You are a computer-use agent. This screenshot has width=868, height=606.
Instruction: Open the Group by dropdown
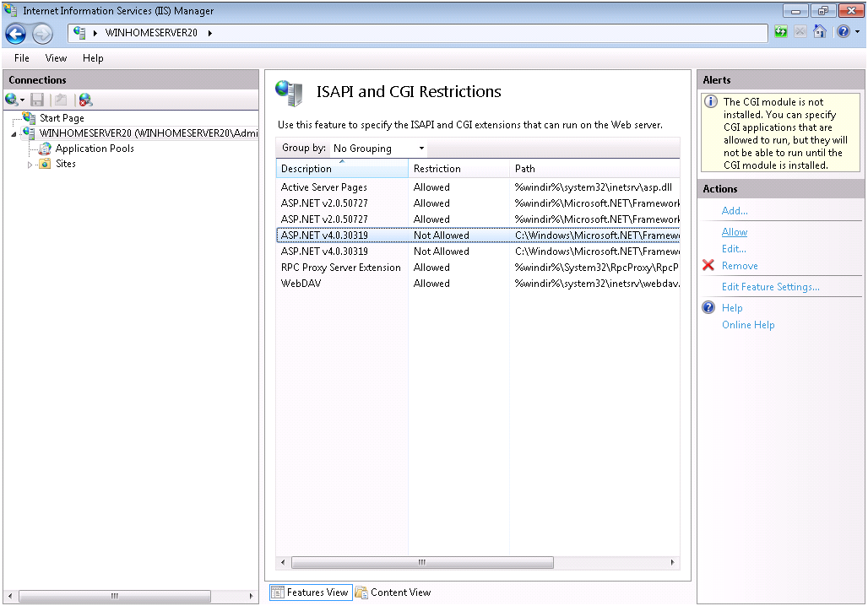tap(378, 149)
